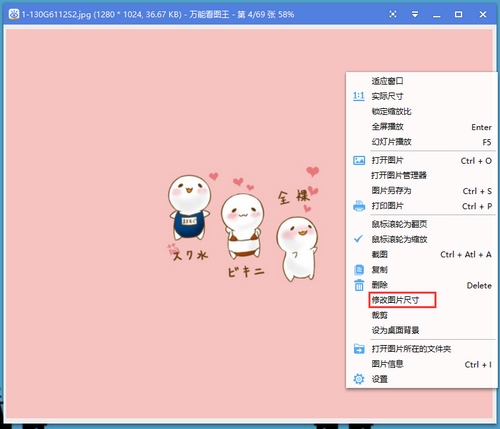The height and width of the screenshot is (429, 500).
Task: Click the 1:1 actual size icon
Action: (359, 96)
